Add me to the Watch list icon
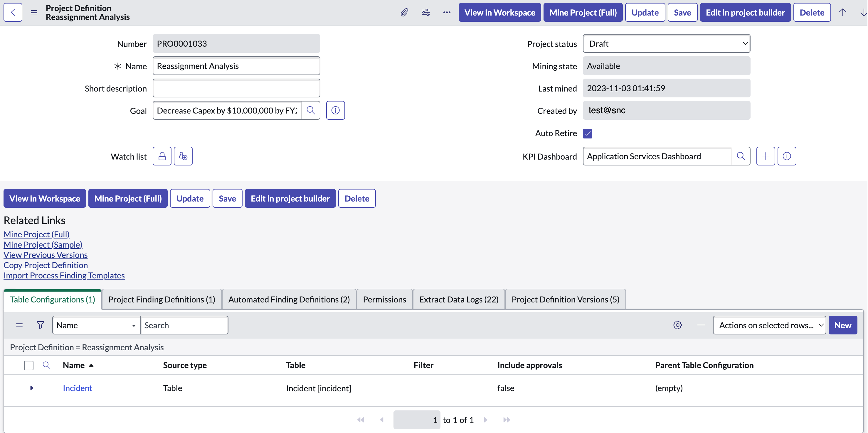The width and height of the screenshot is (868, 433). click(x=183, y=156)
